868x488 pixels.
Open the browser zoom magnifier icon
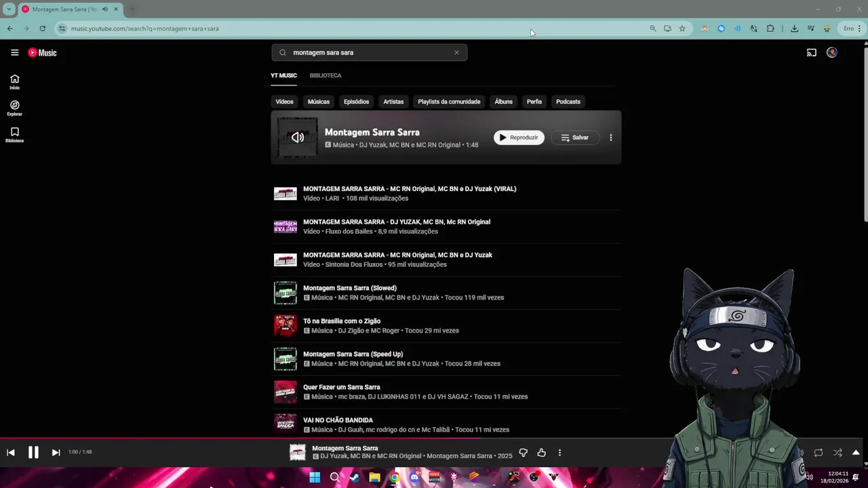(653, 28)
